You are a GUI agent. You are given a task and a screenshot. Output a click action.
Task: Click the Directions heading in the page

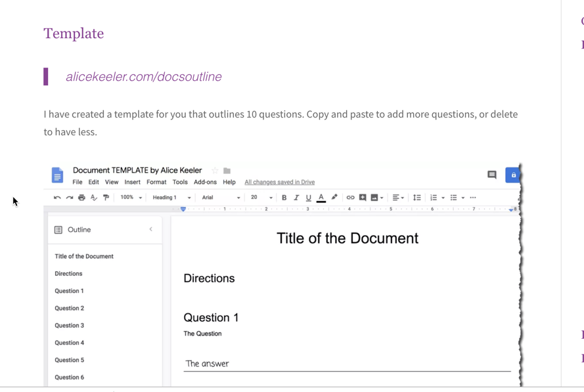pos(209,278)
